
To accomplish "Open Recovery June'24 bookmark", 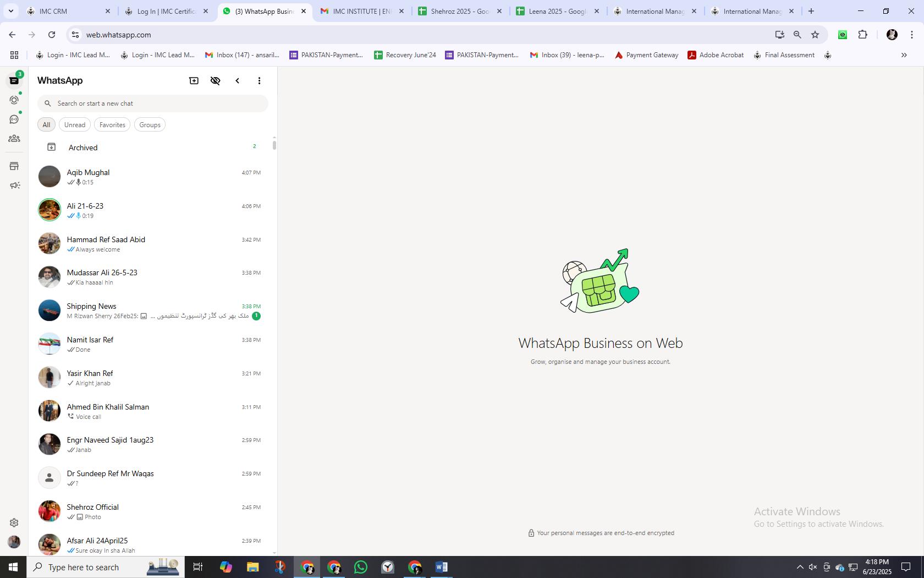I will [x=405, y=55].
